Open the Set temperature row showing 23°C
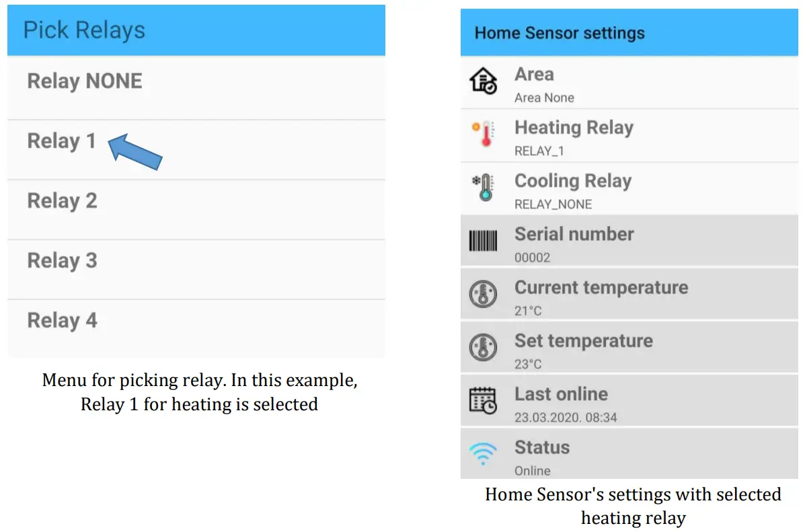 pyautogui.click(x=605, y=347)
